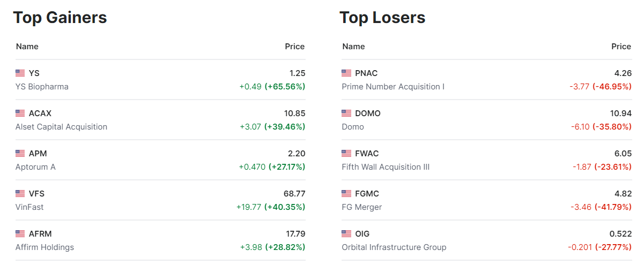Select the APM ticker symbol
Image resolution: width=644 pixels, height=265 pixels.
[38, 154]
